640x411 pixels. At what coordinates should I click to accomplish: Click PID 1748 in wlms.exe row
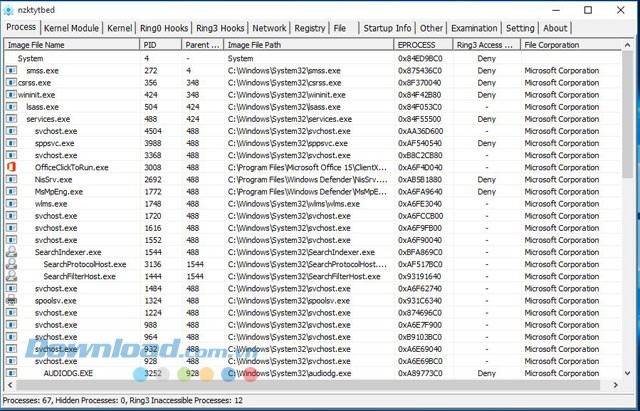(x=153, y=204)
